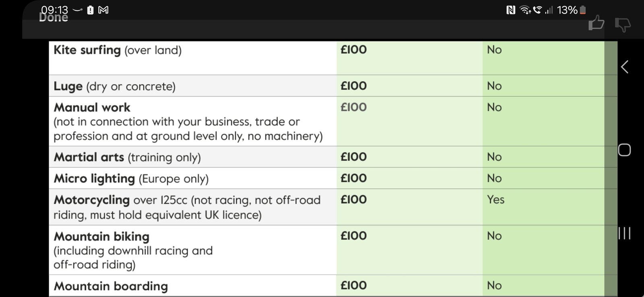
Task: Tap the Yes value for Motorcycling
Action: 495,200
